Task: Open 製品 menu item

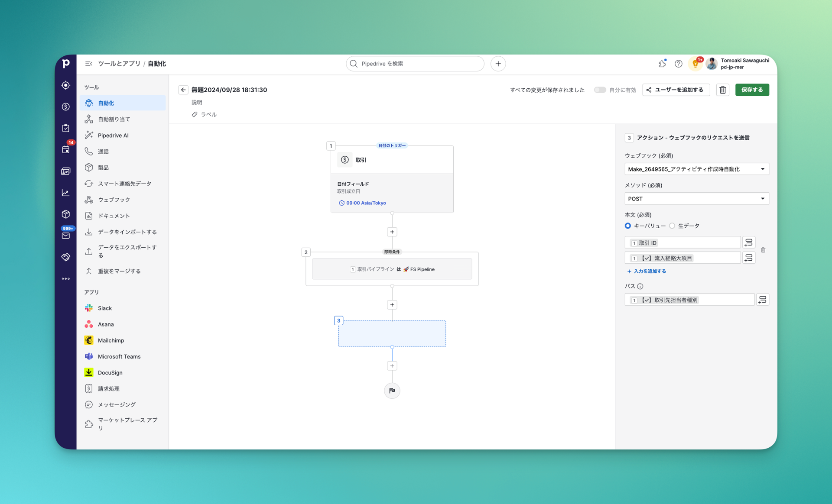Action: tap(123, 167)
